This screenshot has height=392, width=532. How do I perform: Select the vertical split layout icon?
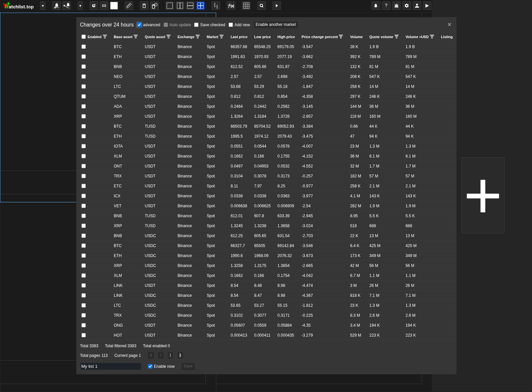click(180, 6)
